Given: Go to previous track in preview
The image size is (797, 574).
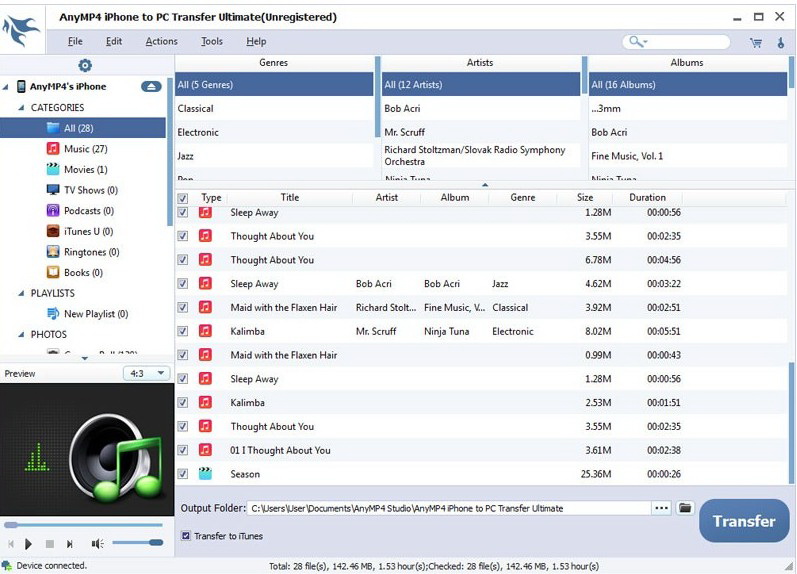Looking at the screenshot, I should (x=11, y=544).
